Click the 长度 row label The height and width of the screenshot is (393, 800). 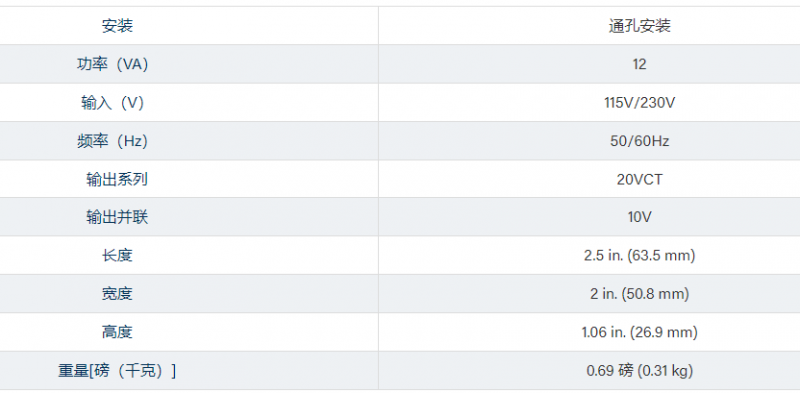[x=117, y=255]
